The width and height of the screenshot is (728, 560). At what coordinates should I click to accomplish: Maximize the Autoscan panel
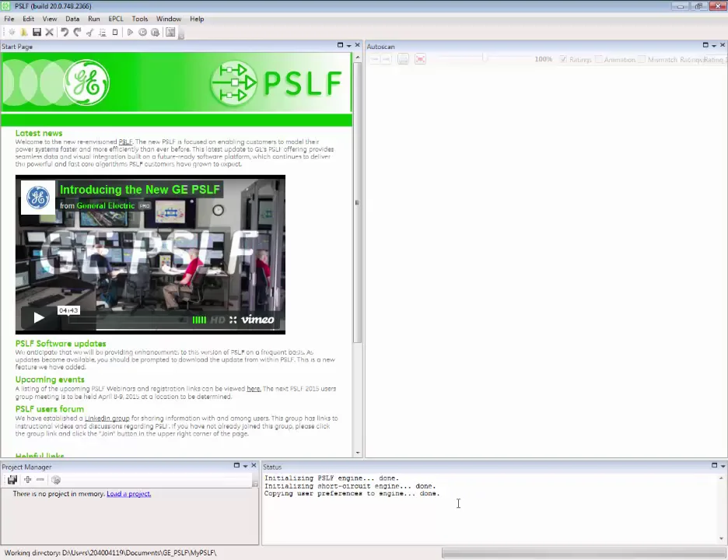tap(705, 45)
